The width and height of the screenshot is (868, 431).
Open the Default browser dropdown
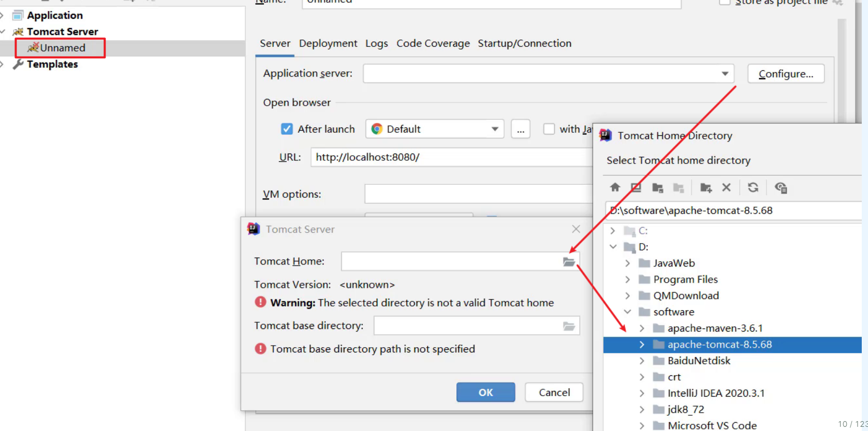point(495,129)
